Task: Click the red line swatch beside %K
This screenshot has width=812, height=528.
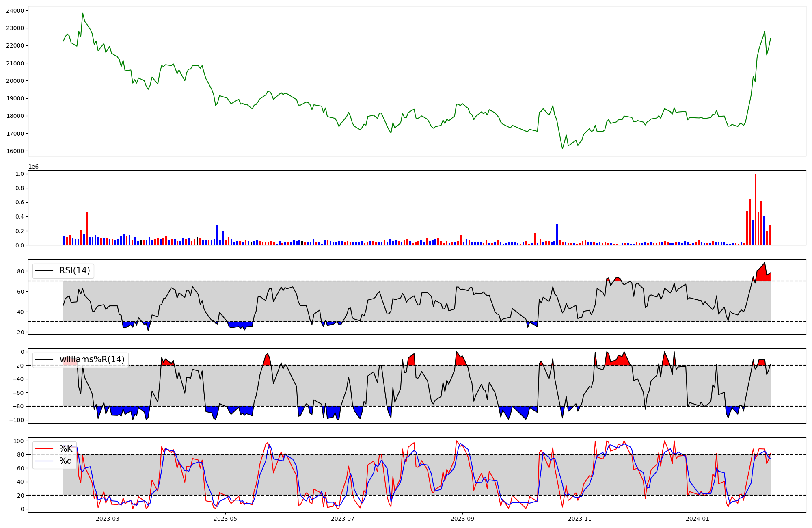Action: [x=44, y=449]
